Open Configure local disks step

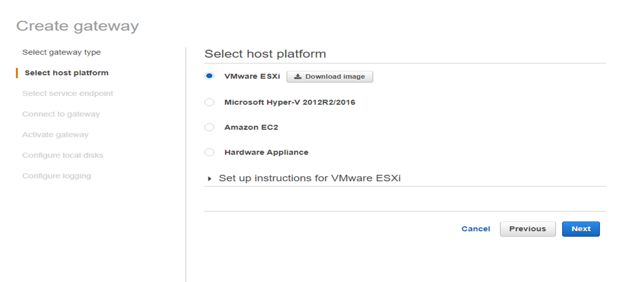pos(62,155)
